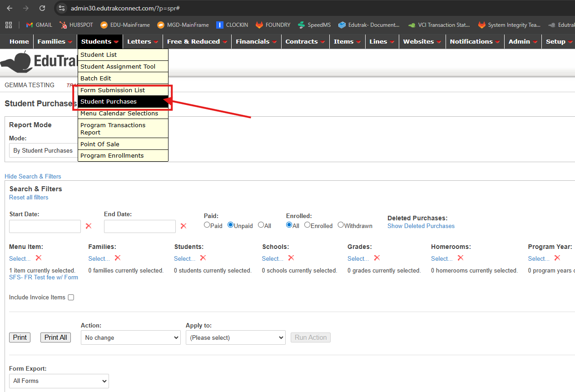Screen dimensions: 575x392
Task: Open the Form Export All Forms dropdown
Action: click(59, 381)
